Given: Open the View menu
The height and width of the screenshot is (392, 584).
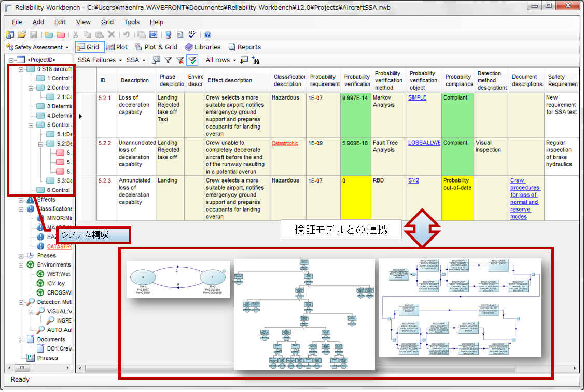Looking at the screenshot, I should click(83, 22).
